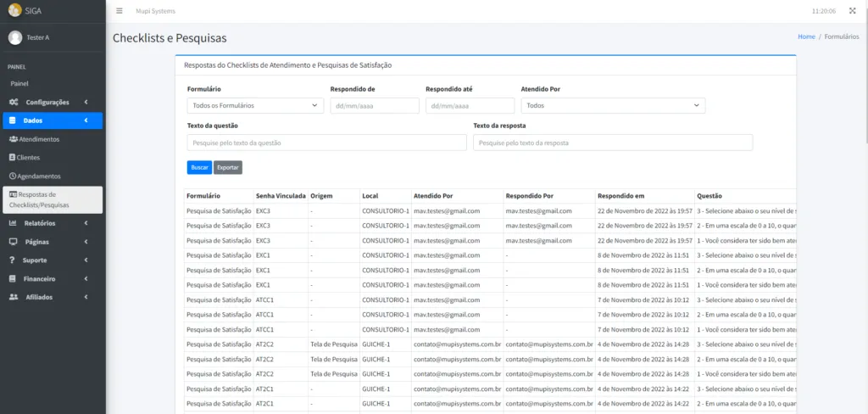This screenshot has height=414, width=868.
Task: Open the Formulário dropdown
Action: 254,105
